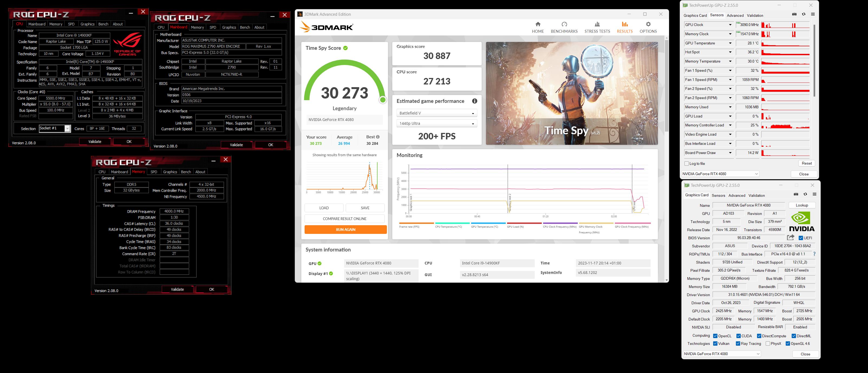Switch to SPD tab in CPU-Z Memory window
This screenshot has width=868, height=373.
(x=154, y=172)
